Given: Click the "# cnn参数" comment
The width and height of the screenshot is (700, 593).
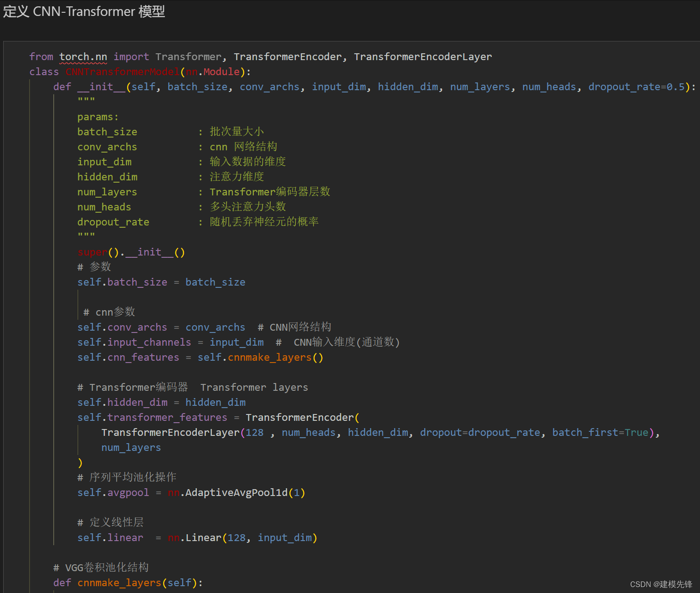Looking at the screenshot, I should [x=109, y=312].
